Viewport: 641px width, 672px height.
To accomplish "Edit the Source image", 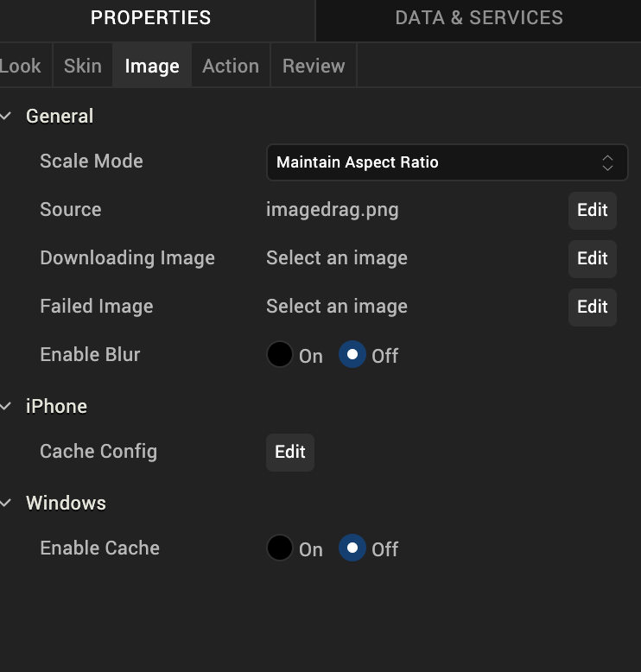I will (592, 210).
